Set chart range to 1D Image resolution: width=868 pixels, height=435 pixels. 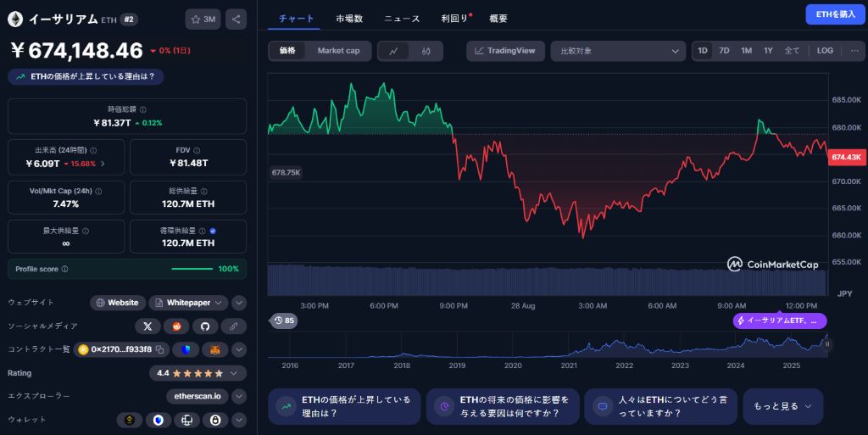[x=703, y=51]
